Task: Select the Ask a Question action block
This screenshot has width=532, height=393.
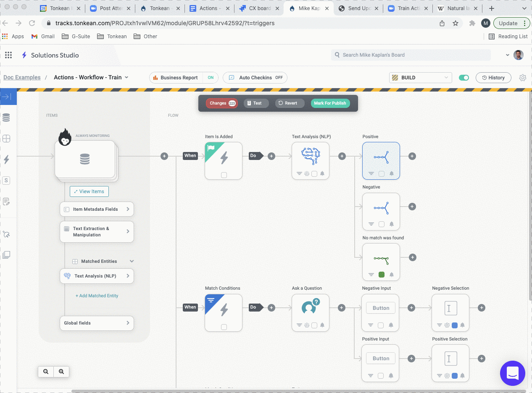Action: click(x=311, y=308)
